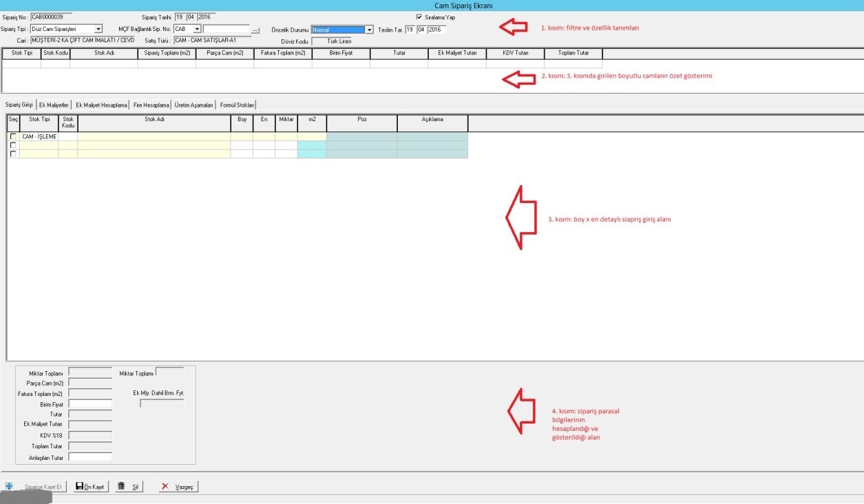Image resolution: width=864 pixels, height=504 pixels.
Task: Open the MÇF Bağlantılı Sip. No CAB dropdown
Action: tap(198, 30)
